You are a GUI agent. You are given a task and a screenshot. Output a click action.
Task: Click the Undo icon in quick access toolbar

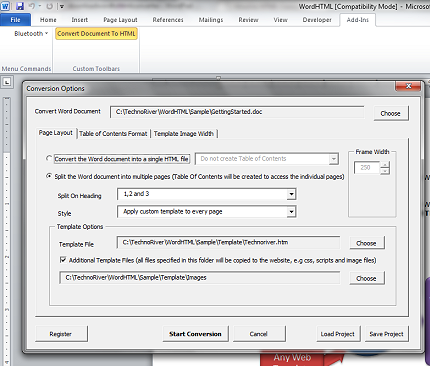[32, 6]
